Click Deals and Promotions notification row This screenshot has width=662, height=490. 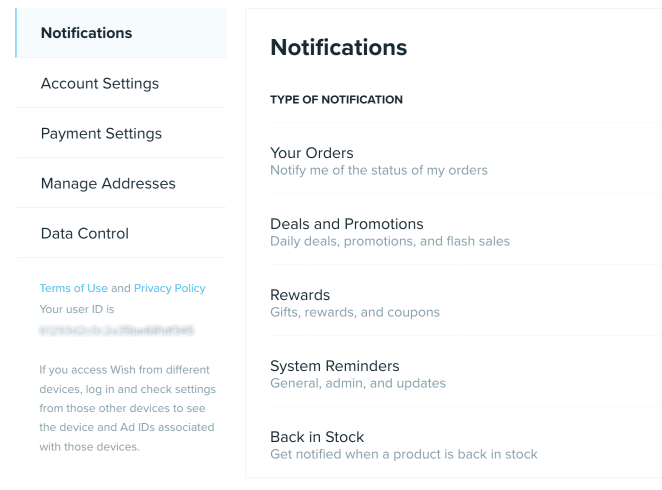click(466, 232)
